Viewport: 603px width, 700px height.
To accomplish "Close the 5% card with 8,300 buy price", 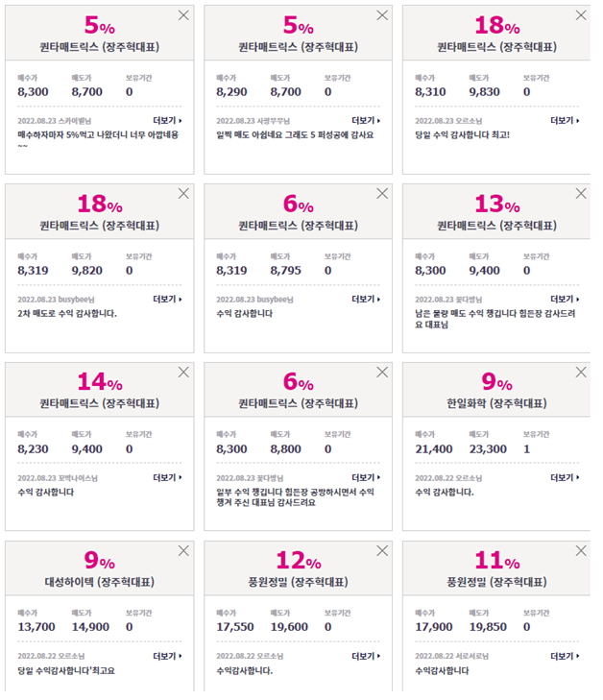I will tap(183, 15).
